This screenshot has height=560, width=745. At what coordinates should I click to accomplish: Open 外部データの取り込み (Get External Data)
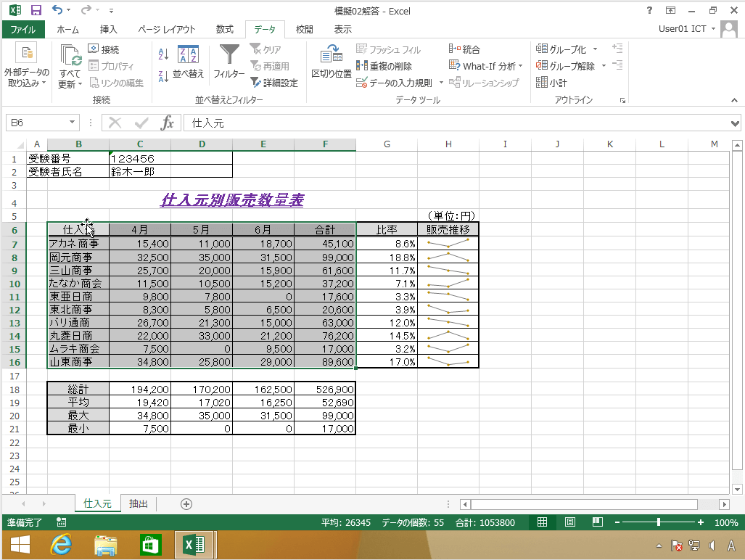[26, 64]
